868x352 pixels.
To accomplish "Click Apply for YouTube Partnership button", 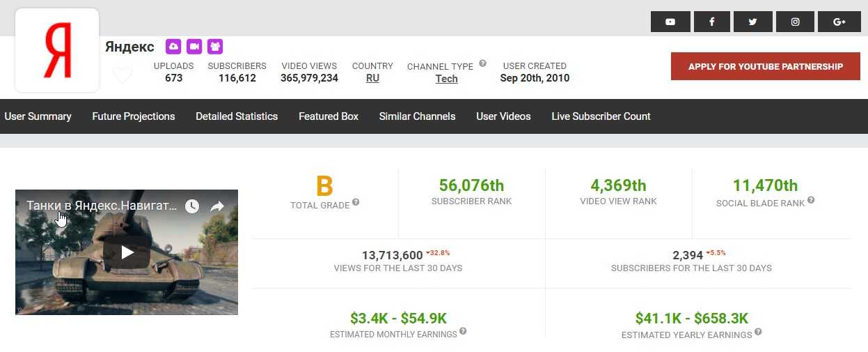I will (766, 66).
